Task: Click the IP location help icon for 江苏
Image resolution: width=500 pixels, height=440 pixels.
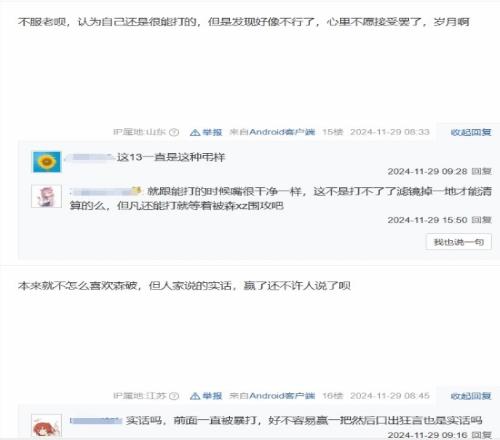Action: click(x=174, y=396)
